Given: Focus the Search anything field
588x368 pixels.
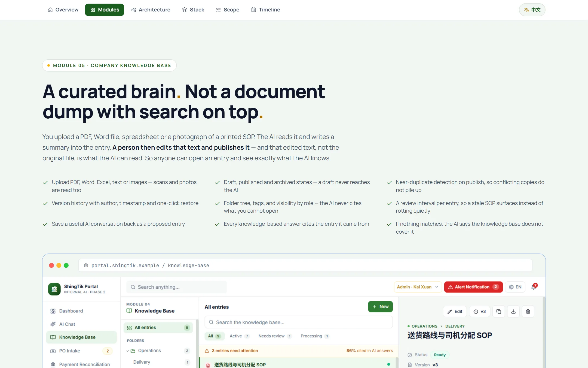Looking at the screenshot, I should click(176, 287).
